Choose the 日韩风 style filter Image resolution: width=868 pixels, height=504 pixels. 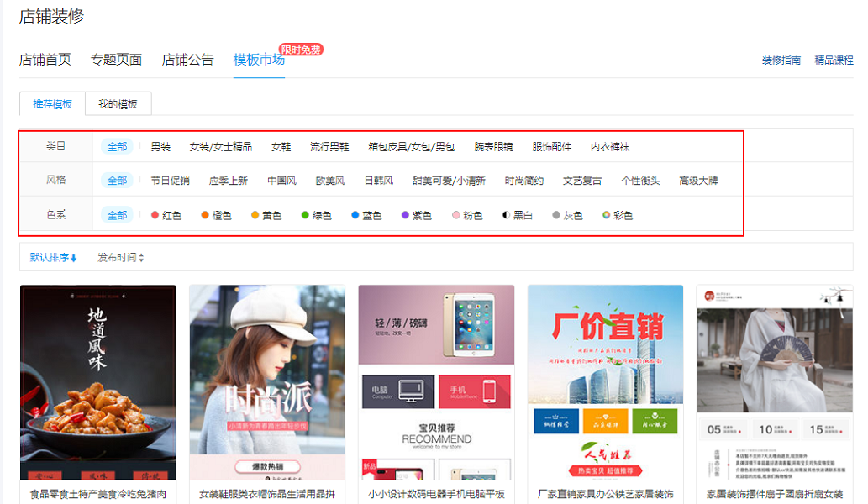point(379,181)
